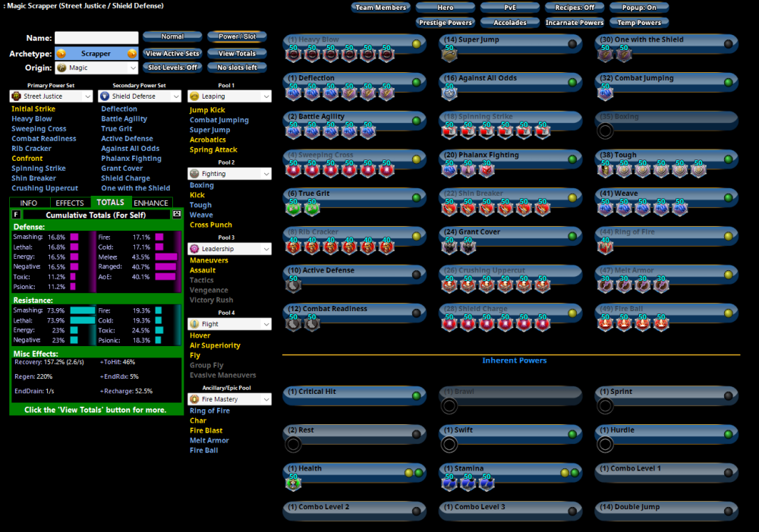Image resolution: width=759 pixels, height=532 pixels.
Task: Toggle the Deflection power's green indicator
Action: click(x=416, y=82)
